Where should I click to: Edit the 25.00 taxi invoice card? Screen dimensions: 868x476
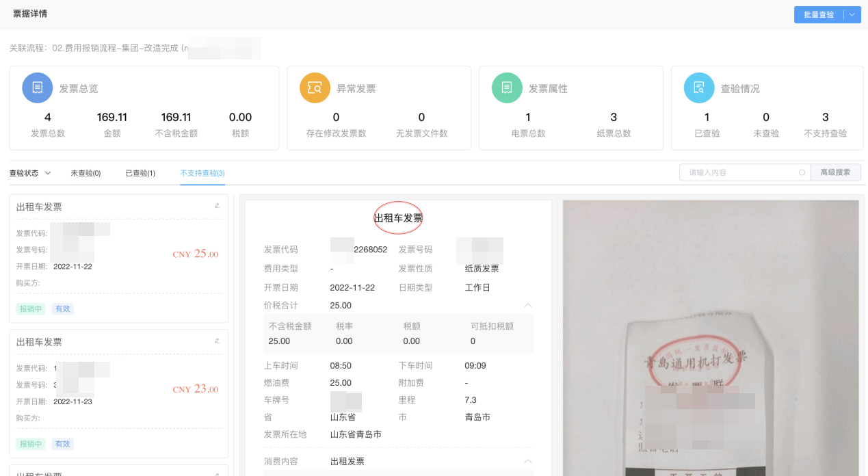click(x=217, y=205)
